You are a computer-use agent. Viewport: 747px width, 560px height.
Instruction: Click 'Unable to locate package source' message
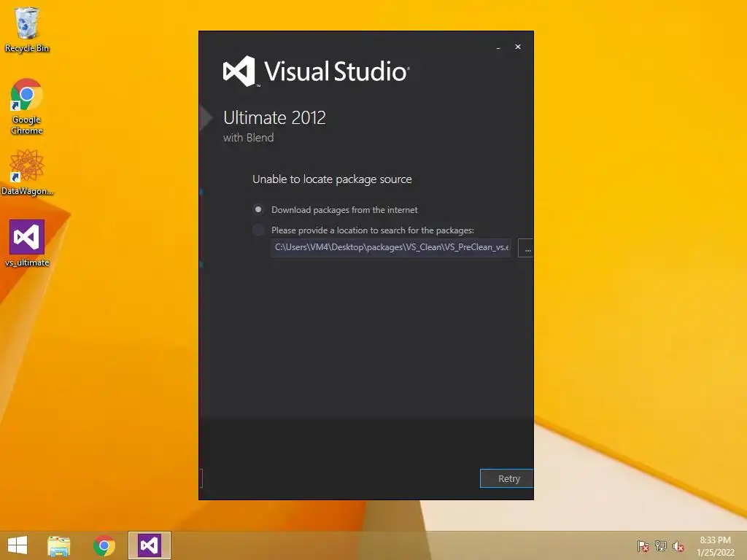tap(332, 179)
